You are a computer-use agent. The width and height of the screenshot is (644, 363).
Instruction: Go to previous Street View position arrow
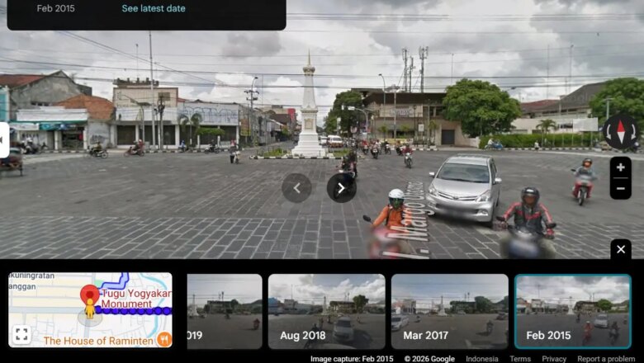pos(296,188)
